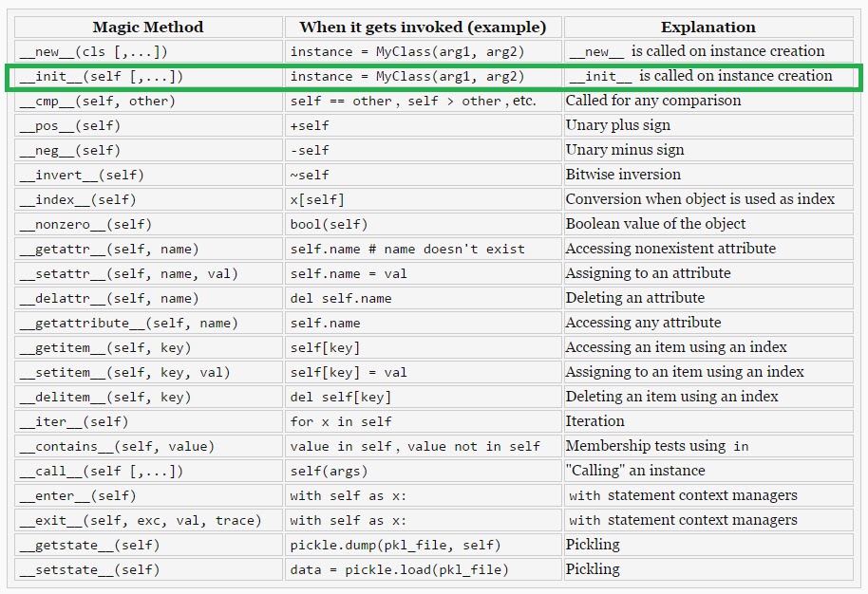
Task: Select the "self.name = val" example
Action: [349, 273]
